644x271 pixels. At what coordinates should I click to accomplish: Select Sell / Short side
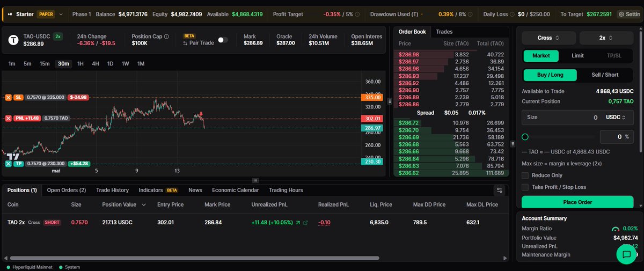(x=605, y=75)
